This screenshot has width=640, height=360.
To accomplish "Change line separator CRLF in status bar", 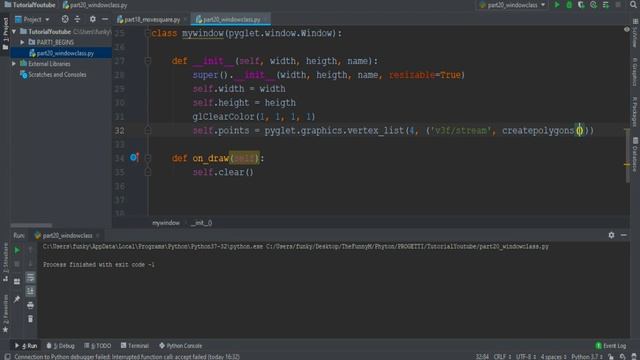I will click(502, 357).
